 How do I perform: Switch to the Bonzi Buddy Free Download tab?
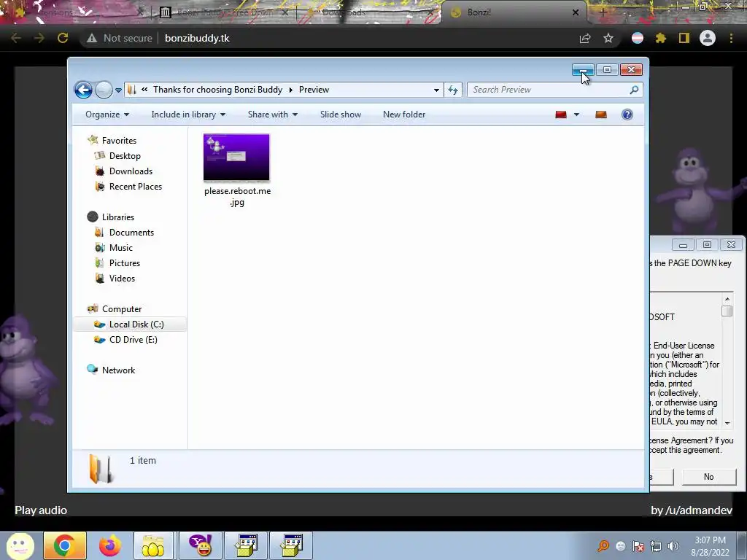(224, 12)
